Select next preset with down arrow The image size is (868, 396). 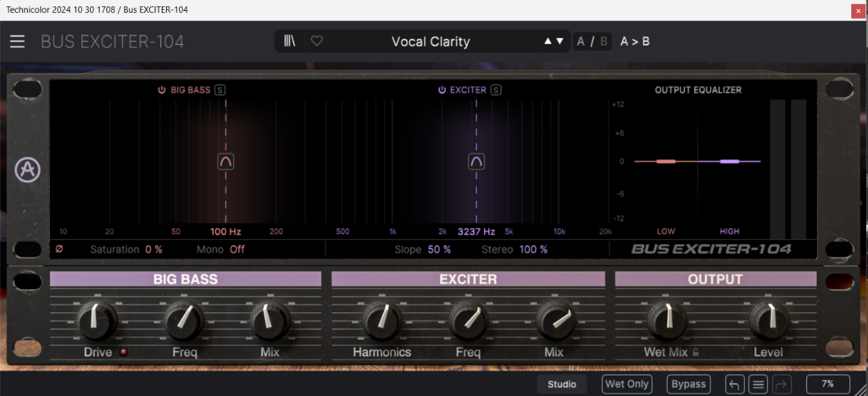click(x=559, y=41)
